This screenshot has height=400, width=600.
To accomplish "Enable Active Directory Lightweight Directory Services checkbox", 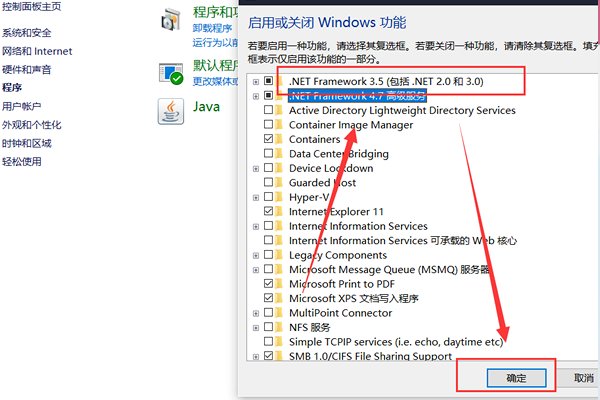I will 269,110.
